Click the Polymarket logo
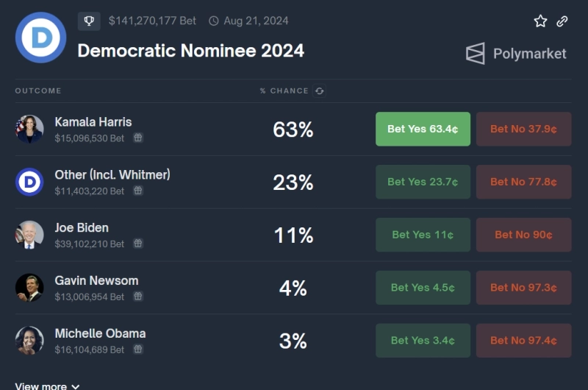Viewport: 588px width, 390px height. [516, 54]
